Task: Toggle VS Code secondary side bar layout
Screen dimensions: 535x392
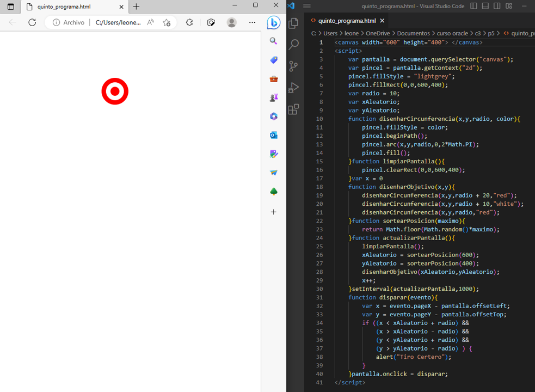Action: coord(497,6)
